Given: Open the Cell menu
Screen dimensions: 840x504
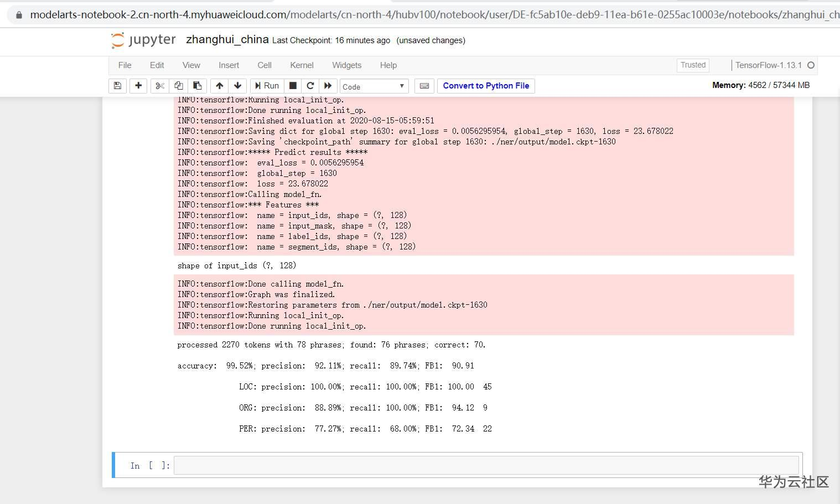Looking at the screenshot, I should [265, 65].
